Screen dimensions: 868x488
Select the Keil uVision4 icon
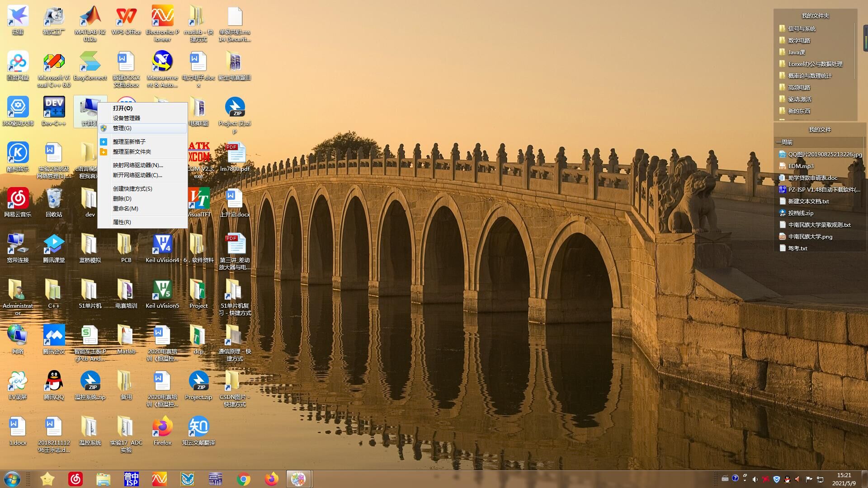click(162, 249)
